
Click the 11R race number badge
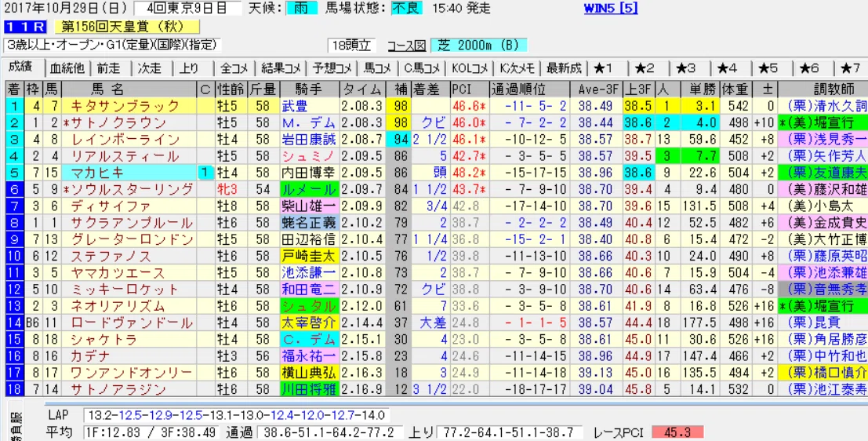click(25, 26)
